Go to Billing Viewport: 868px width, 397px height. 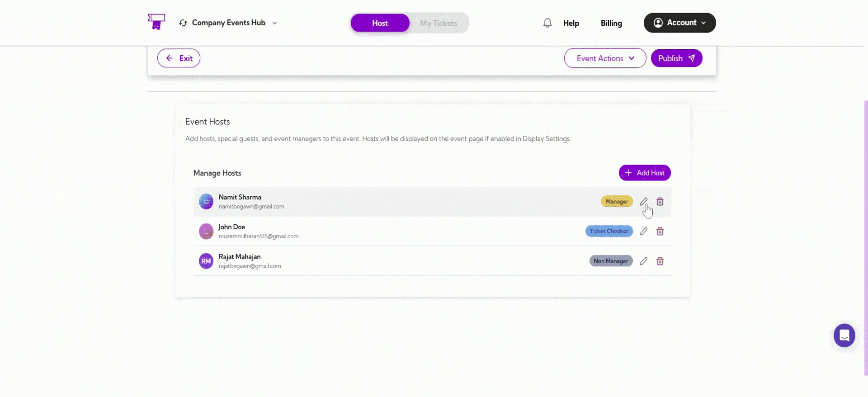click(611, 23)
